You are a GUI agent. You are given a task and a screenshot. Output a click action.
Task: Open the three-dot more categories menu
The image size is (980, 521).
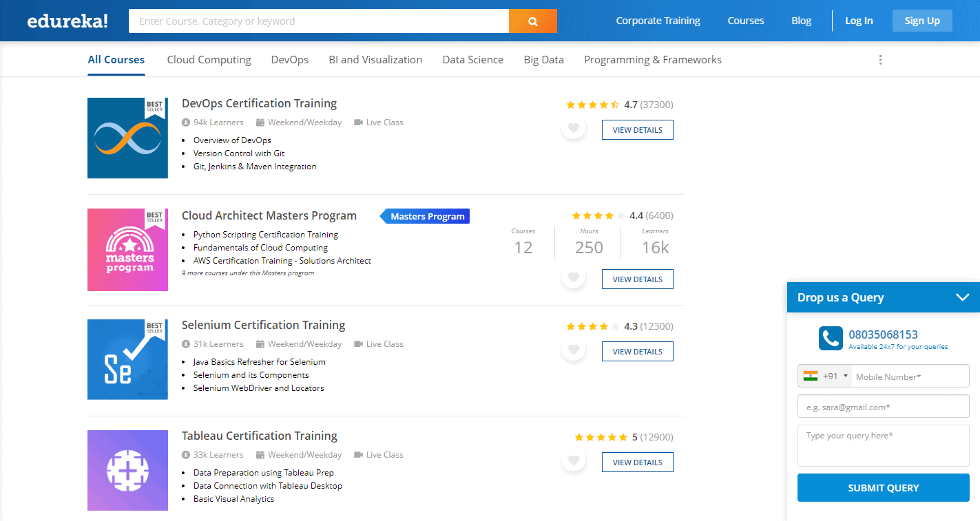(x=880, y=60)
